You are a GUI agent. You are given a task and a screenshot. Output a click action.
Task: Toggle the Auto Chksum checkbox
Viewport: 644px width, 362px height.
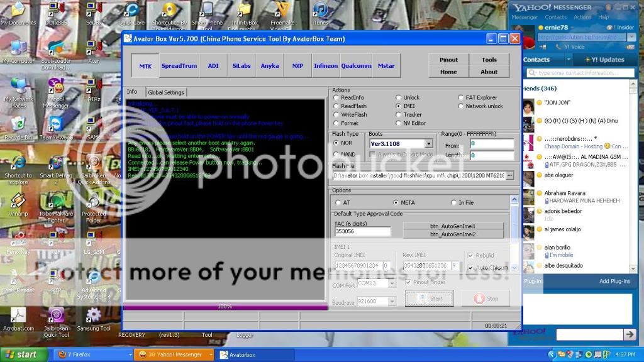[x=471, y=268]
